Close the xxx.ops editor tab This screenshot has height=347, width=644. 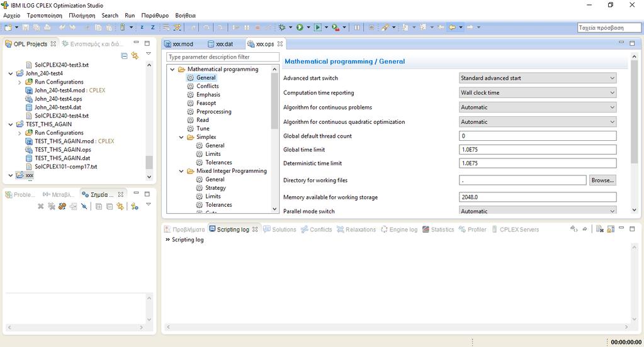[x=280, y=44]
